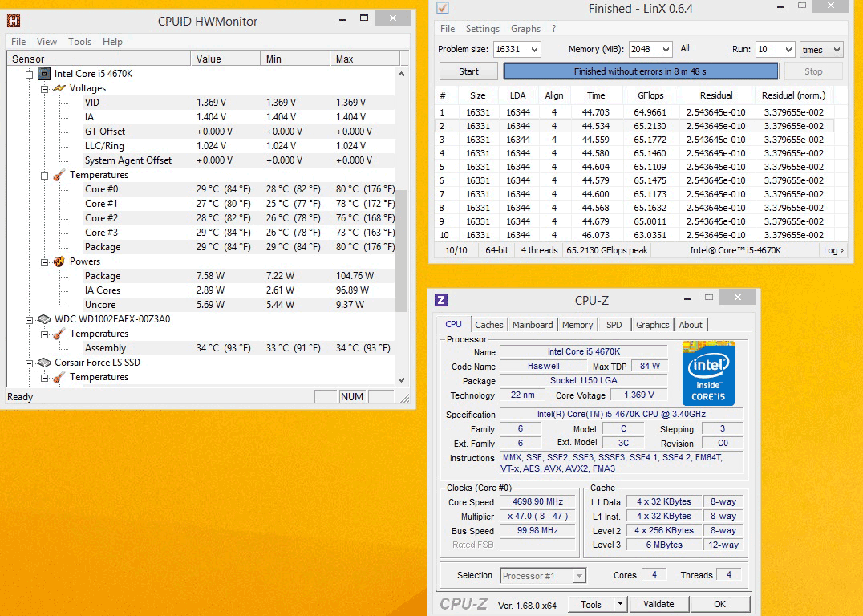Click the Intel Core i5 4670K chip icon
The image size is (863, 616).
[x=45, y=74]
